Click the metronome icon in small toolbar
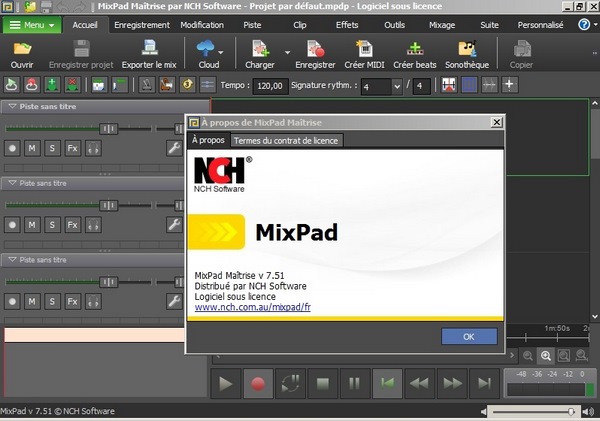This screenshot has height=421, width=600. click(147, 85)
